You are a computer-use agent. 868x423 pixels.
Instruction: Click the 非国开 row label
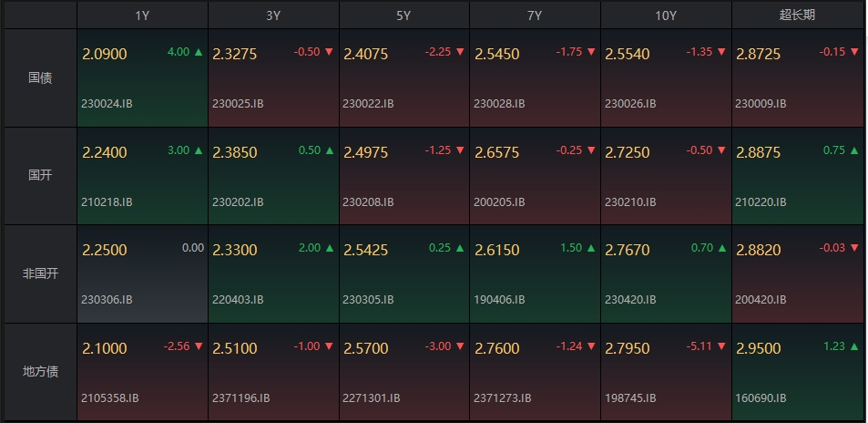pyautogui.click(x=40, y=273)
